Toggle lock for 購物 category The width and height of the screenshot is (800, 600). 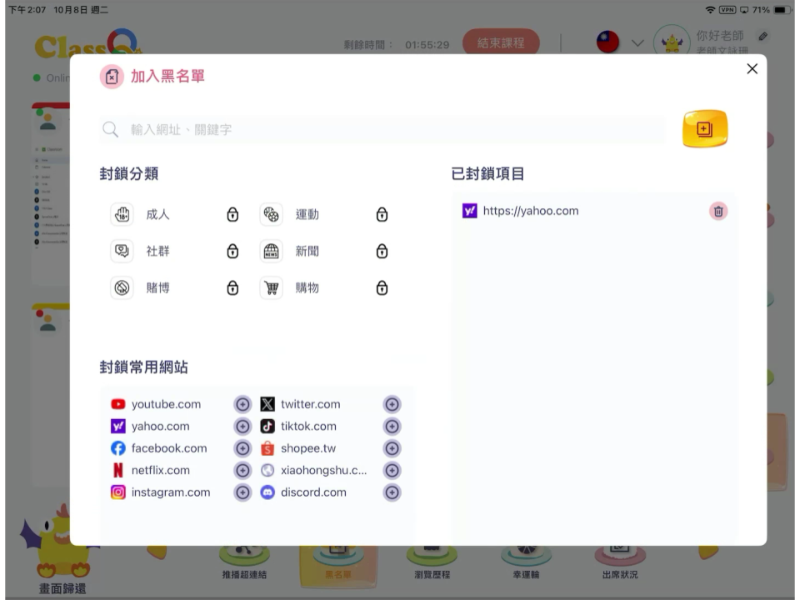381,288
